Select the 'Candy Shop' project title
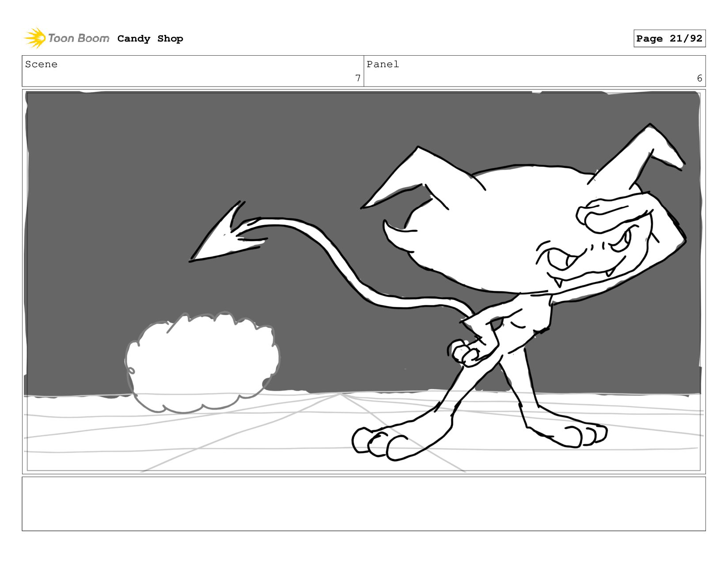 [150, 39]
